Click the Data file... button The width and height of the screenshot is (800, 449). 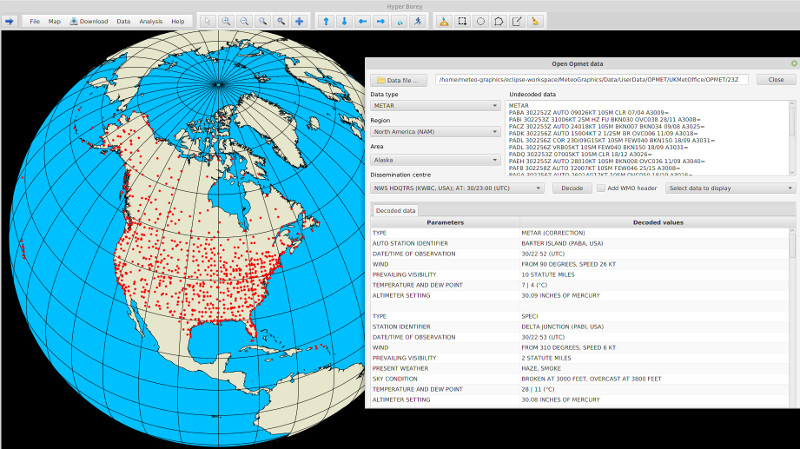pyautogui.click(x=399, y=79)
